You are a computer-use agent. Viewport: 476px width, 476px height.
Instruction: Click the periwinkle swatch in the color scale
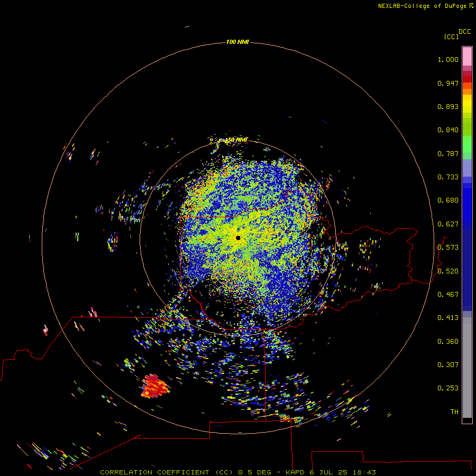tap(467, 168)
